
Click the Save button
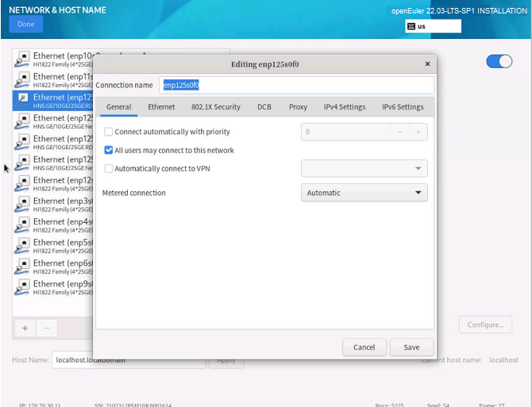point(411,347)
